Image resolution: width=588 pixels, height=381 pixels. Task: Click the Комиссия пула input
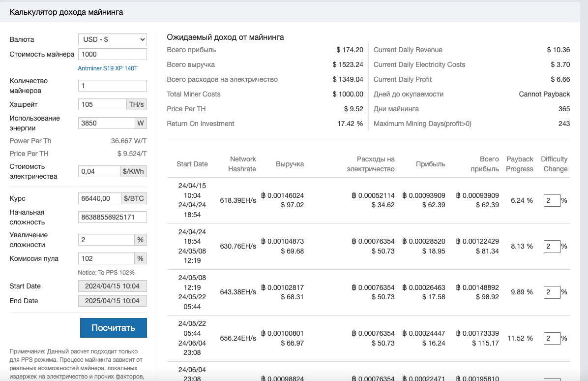[x=106, y=258]
